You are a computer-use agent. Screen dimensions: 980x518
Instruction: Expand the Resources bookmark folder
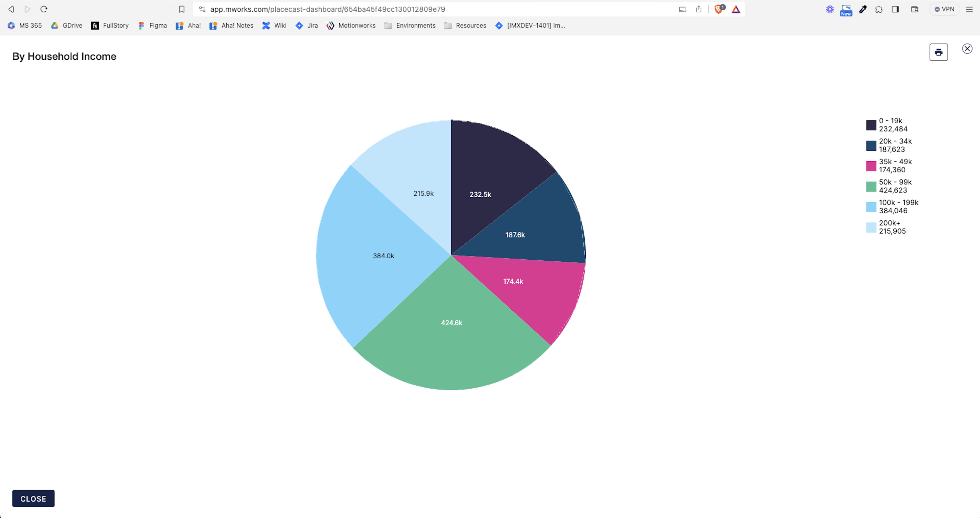click(465, 26)
